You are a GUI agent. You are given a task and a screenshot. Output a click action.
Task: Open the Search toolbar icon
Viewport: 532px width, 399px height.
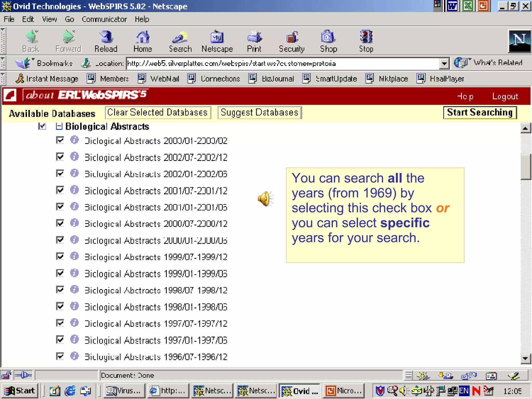180,37
